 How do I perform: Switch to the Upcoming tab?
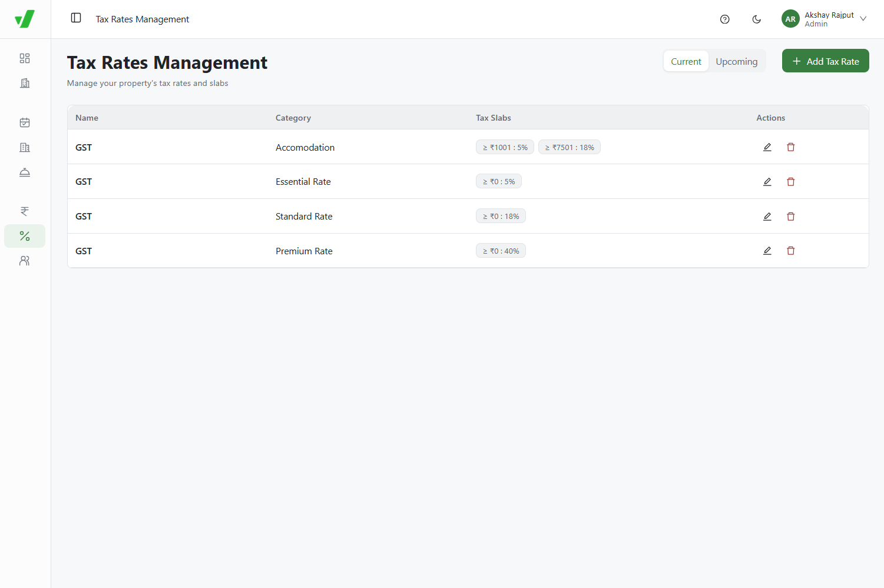click(x=737, y=61)
